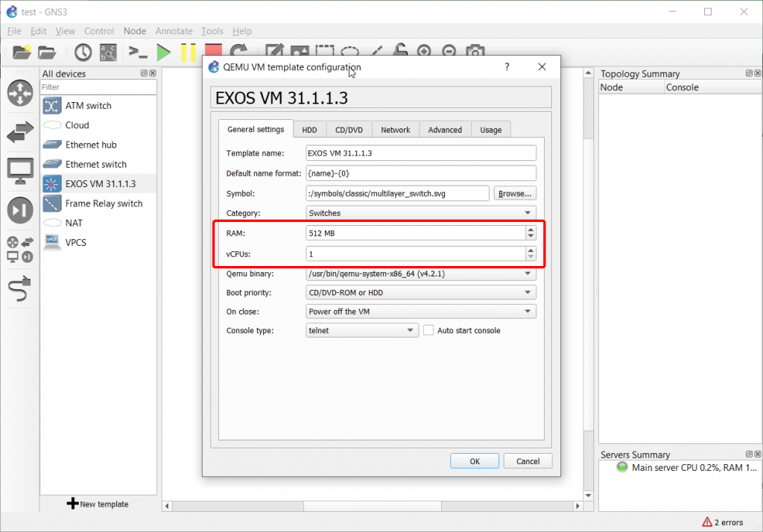Browse switches category in sidebar

point(20,132)
